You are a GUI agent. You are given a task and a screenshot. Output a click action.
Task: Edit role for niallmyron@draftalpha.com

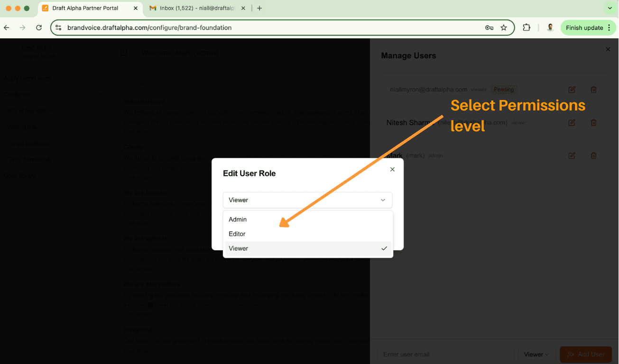[x=572, y=90]
